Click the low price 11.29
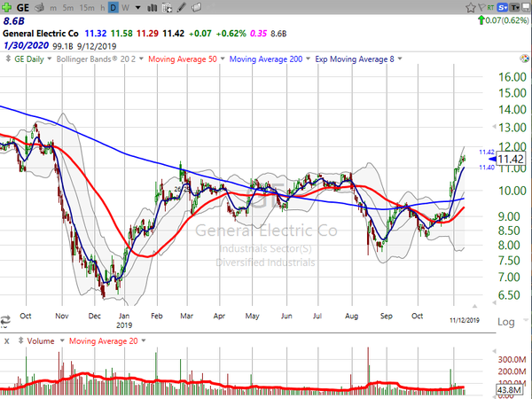Viewport: 532px width, 399px height. point(147,34)
